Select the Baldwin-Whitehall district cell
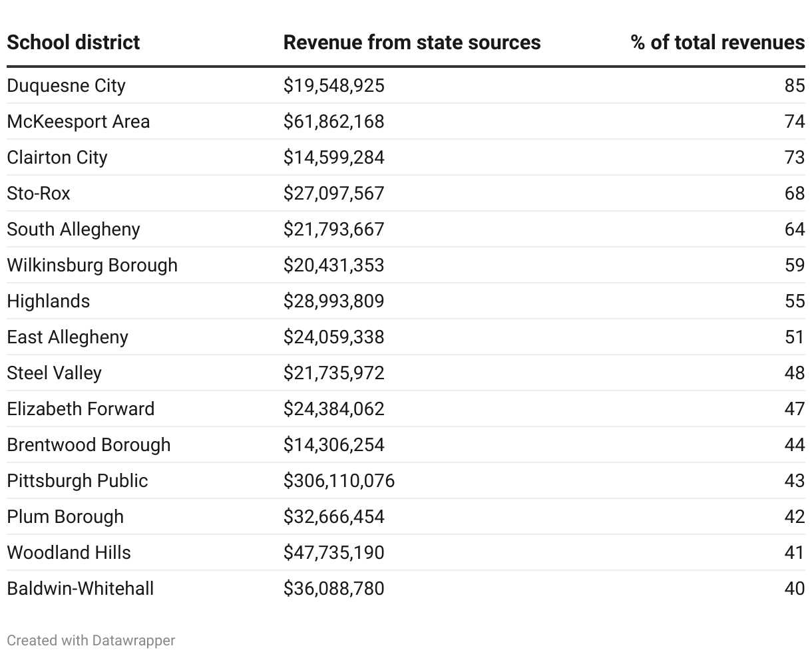Screen dimensions: 812x656 (80, 589)
